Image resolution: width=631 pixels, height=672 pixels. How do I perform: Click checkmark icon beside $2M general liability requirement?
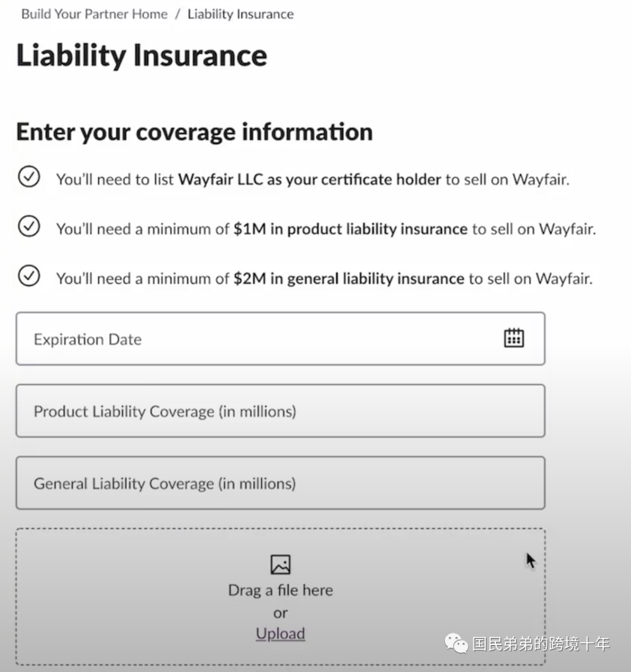tap(29, 276)
